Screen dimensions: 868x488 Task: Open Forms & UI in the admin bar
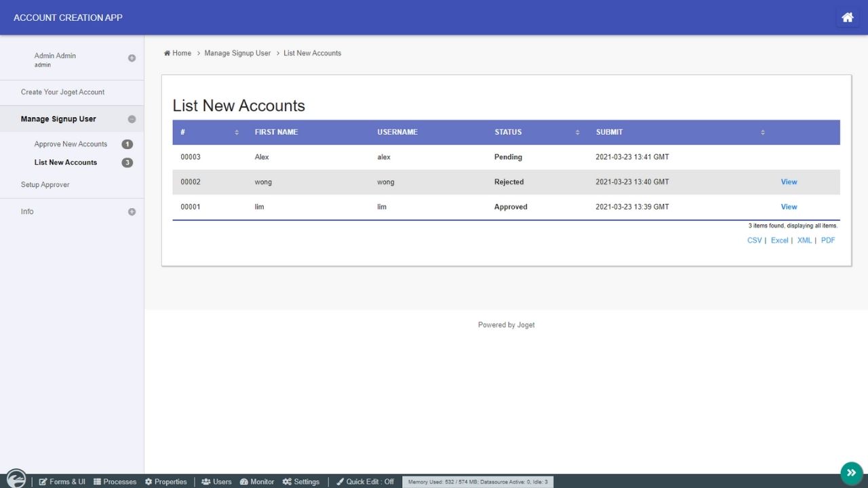point(62,482)
